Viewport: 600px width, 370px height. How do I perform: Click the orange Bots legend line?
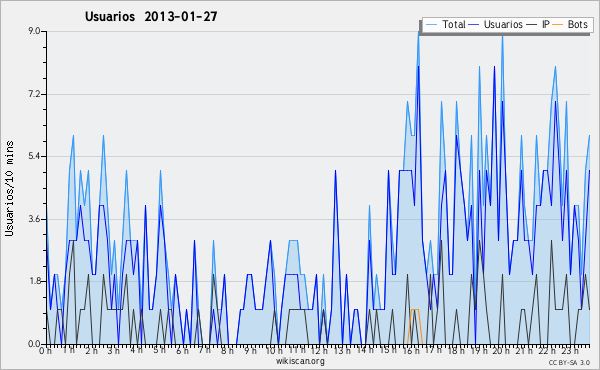click(x=558, y=25)
